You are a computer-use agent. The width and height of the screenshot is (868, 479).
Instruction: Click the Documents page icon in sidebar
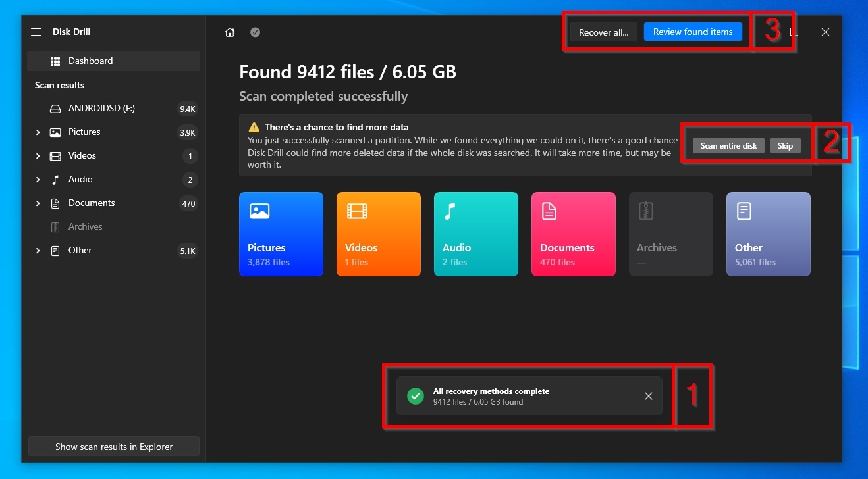pyautogui.click(x=55, y=203)
